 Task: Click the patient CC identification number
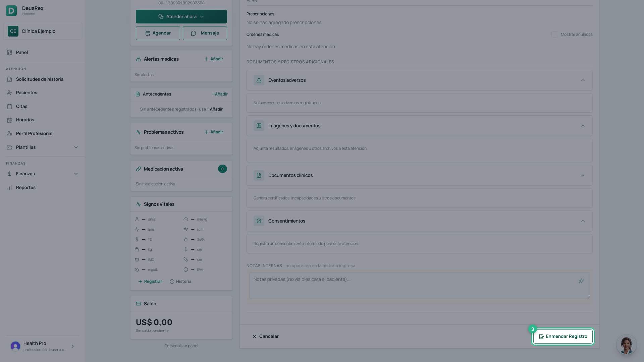click(x=181, y=3)
